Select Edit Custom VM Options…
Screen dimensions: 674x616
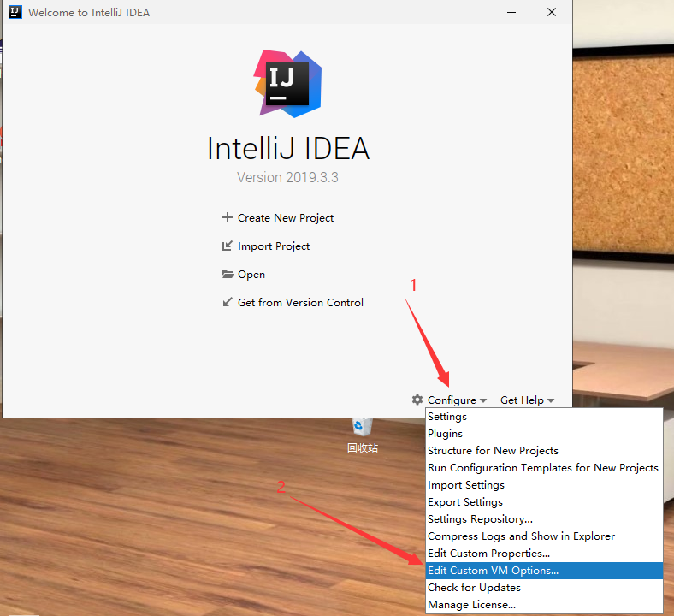[544, 571]
